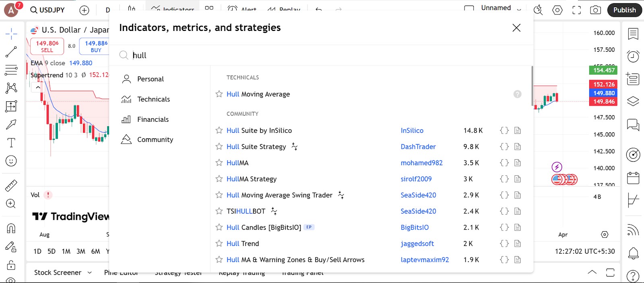Close the Indicators dialog

516,28
